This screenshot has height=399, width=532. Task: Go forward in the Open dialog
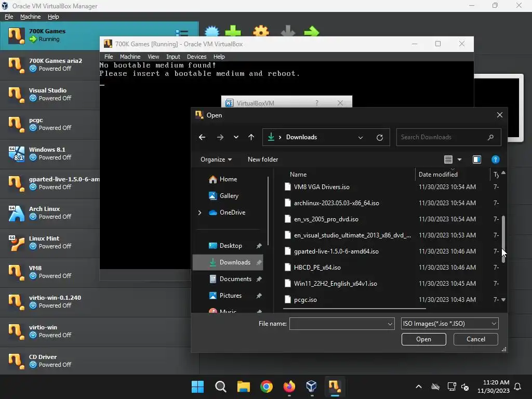coord(220,137)
